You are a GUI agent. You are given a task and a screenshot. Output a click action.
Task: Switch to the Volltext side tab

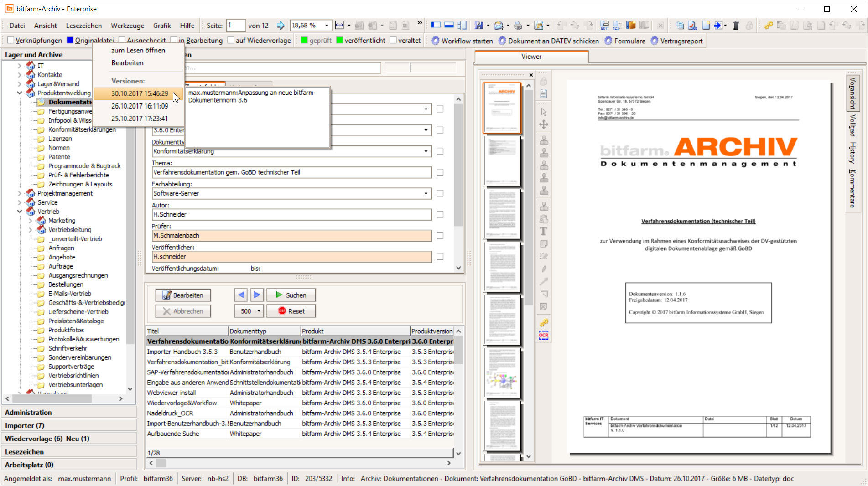pyautogui.click(x=852, y=125)
